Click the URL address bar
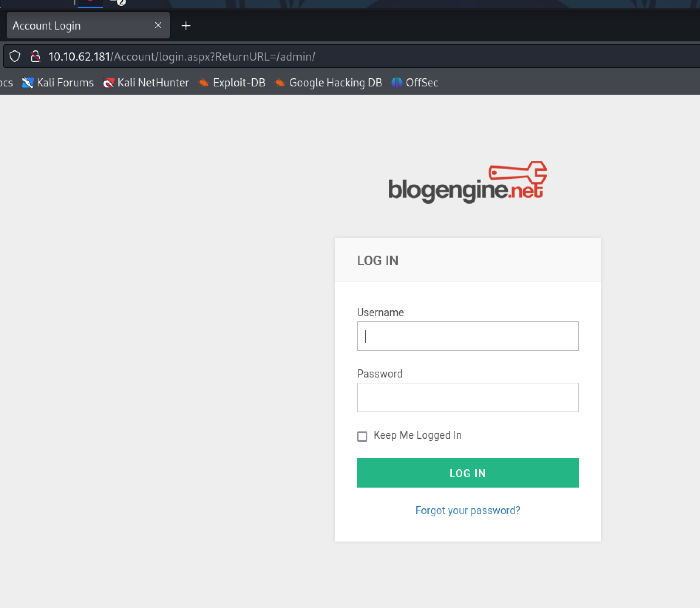Viewport: 700px width, 608px height. 351,57
